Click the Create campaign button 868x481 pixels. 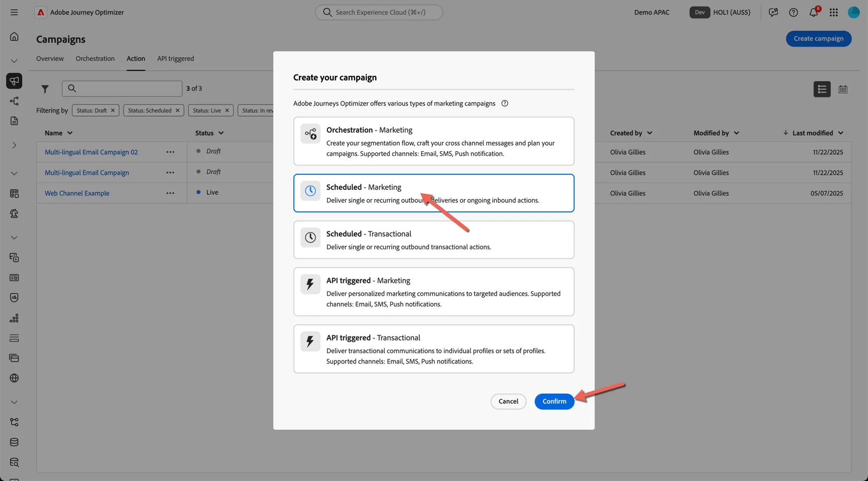pos(818,39)
